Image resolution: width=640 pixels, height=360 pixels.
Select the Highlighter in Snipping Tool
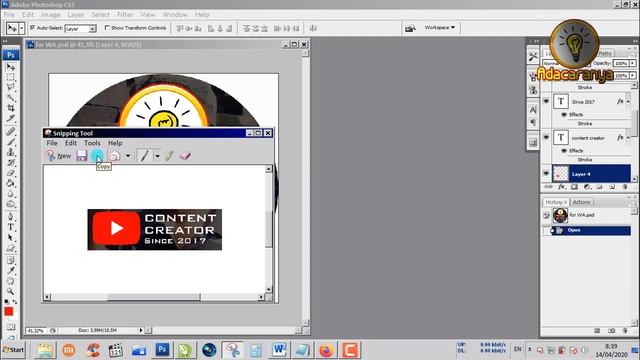pos(169,156)
